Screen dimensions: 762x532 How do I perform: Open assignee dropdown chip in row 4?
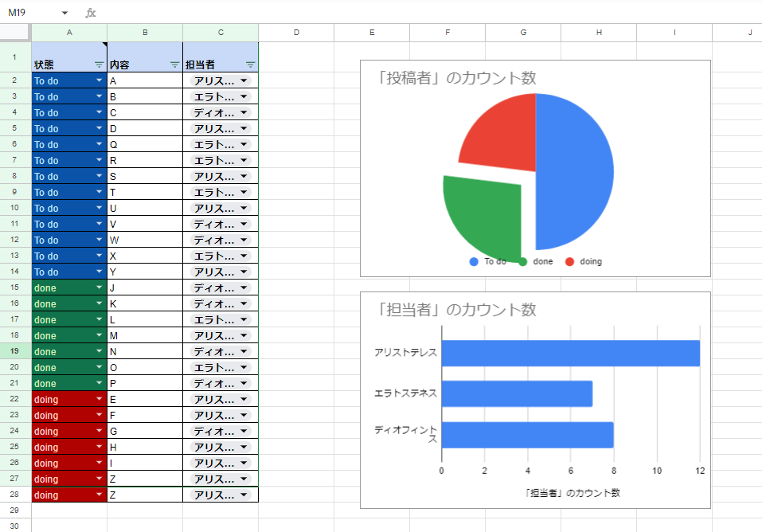(x=221, y=113)
